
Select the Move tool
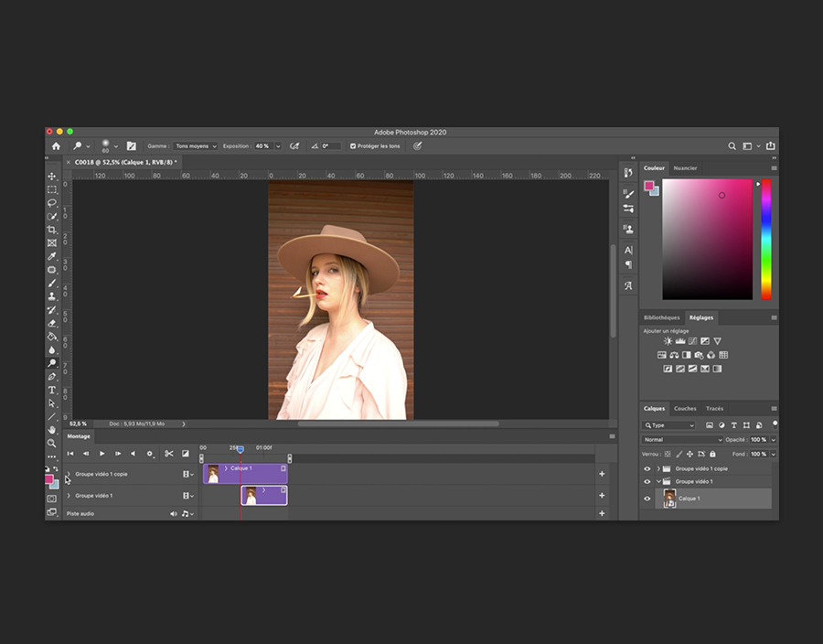tap(52, 176)
